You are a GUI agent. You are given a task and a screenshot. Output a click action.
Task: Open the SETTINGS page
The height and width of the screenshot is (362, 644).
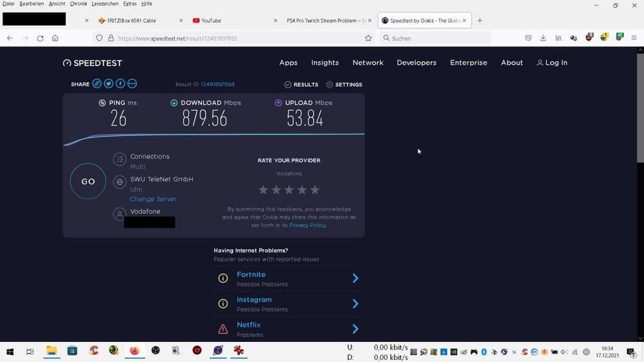344,84
